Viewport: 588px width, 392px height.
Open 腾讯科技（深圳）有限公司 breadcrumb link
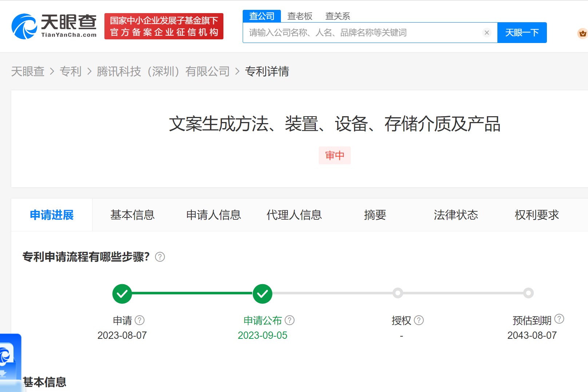point(163,71)
